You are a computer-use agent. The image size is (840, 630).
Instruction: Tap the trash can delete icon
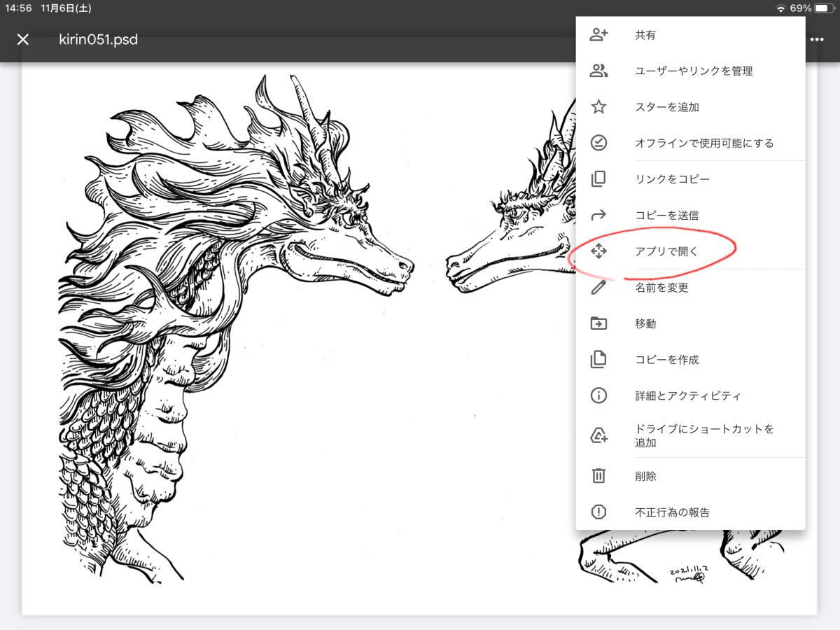[x=598, y=476]
